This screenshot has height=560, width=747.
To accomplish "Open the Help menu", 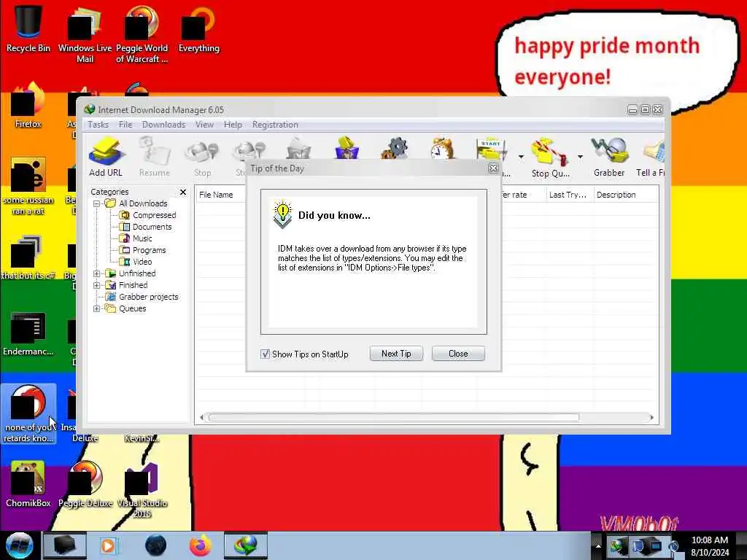I will [x=233, y=125].
